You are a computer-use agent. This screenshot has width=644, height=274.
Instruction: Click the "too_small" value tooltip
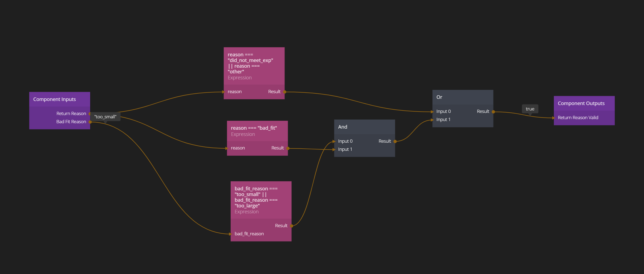105,117
